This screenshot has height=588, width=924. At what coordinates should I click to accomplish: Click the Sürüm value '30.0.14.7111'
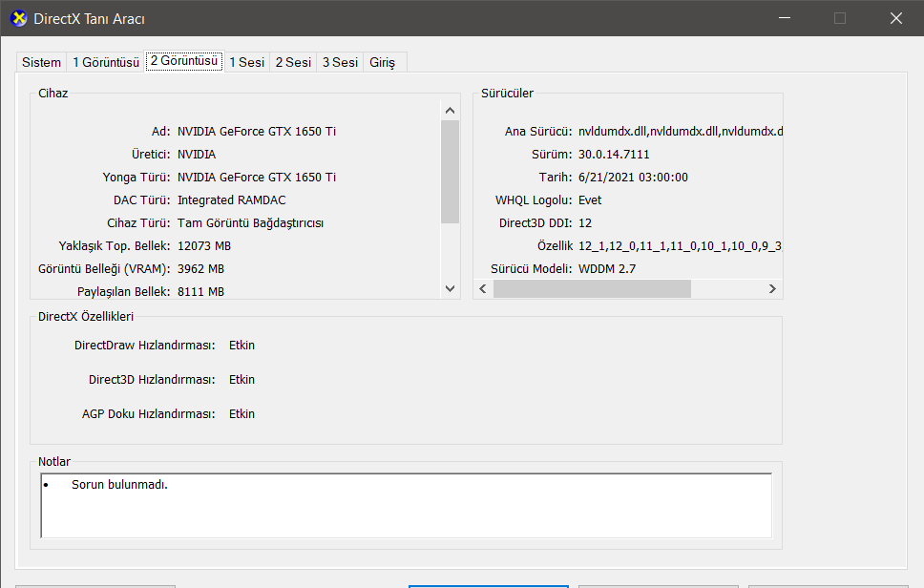click(614, 155)
